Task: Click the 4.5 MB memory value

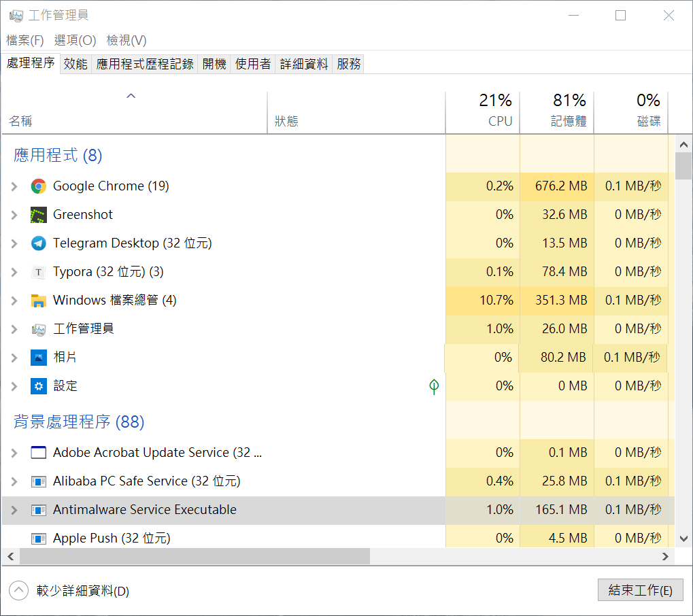Action: point(568,538)
